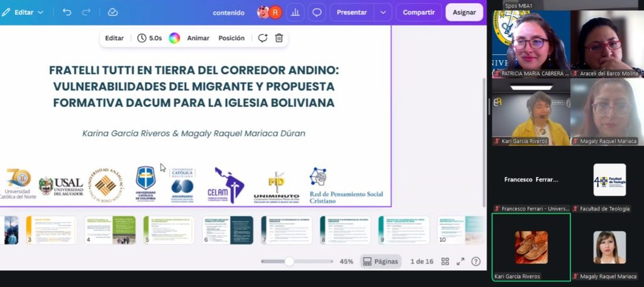Add comment with bubble-plus icon
The image size is (644, 287).
(262, 38)
